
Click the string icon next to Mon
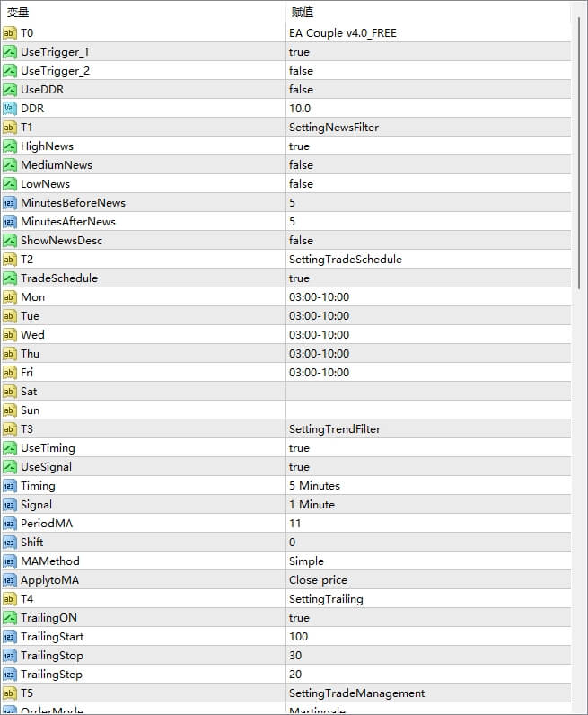click(10, 297)
